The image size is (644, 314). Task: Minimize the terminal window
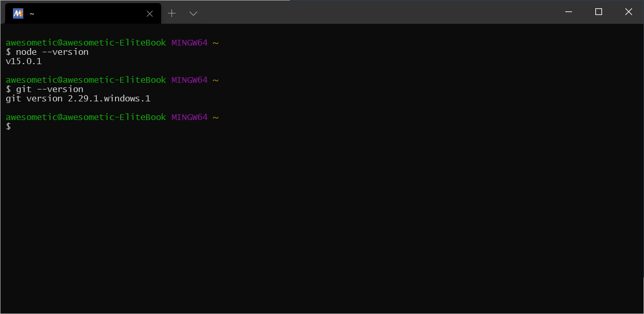[569, 12]
